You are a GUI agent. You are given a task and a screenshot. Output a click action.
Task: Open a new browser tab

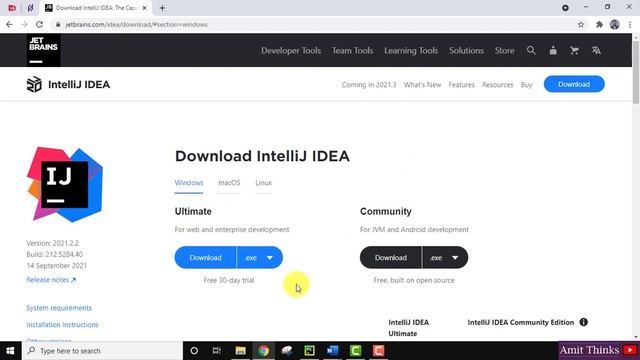[162, 8]
